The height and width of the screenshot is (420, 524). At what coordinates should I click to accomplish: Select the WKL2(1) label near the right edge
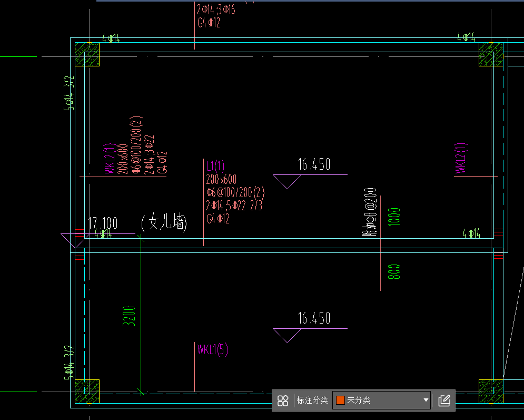461,158
